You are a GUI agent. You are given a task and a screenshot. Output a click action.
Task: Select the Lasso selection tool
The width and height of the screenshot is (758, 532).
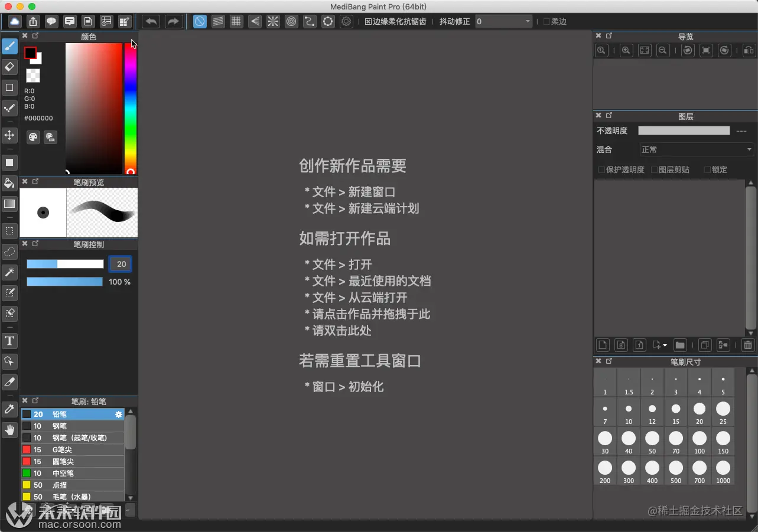(x=9, y=252)
